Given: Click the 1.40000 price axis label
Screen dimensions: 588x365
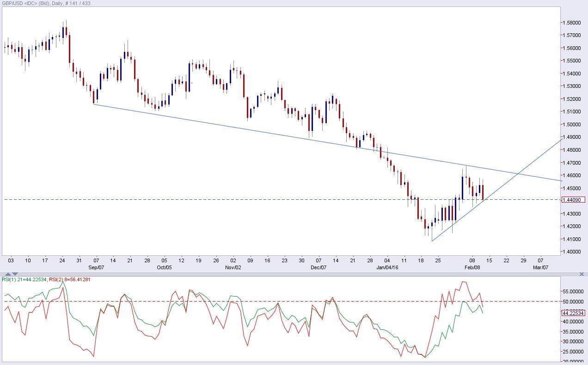Looking at the screenshot, I should click(x=572, y=252).
